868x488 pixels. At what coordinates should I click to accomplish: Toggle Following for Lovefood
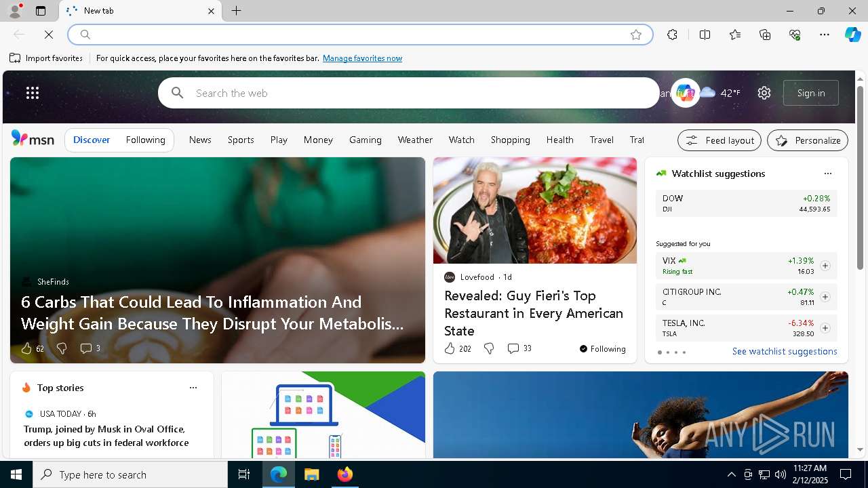coord(602,348)
